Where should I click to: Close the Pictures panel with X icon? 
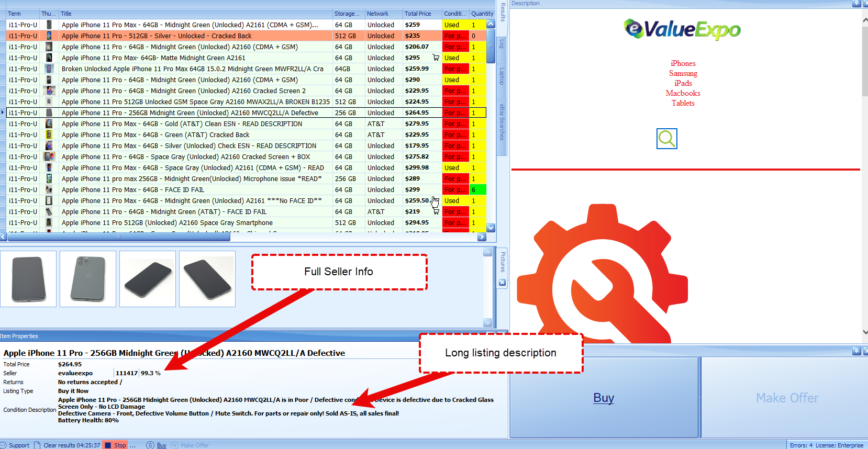pos(502,283)
